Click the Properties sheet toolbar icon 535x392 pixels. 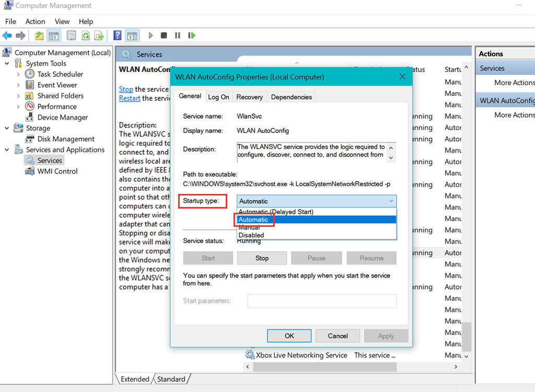coord(71,36)
